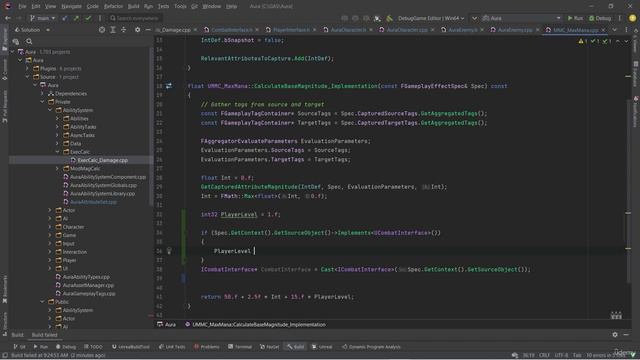
Task: Open the Window menu
Action: pyautogui.click(x=211, y=7)
